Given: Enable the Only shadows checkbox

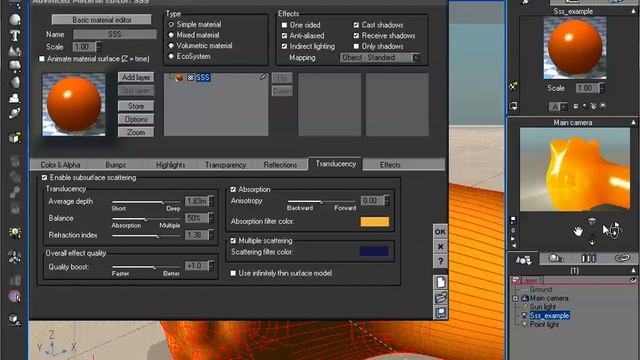Looking at the screenshot, I should [x=356, y=46].
